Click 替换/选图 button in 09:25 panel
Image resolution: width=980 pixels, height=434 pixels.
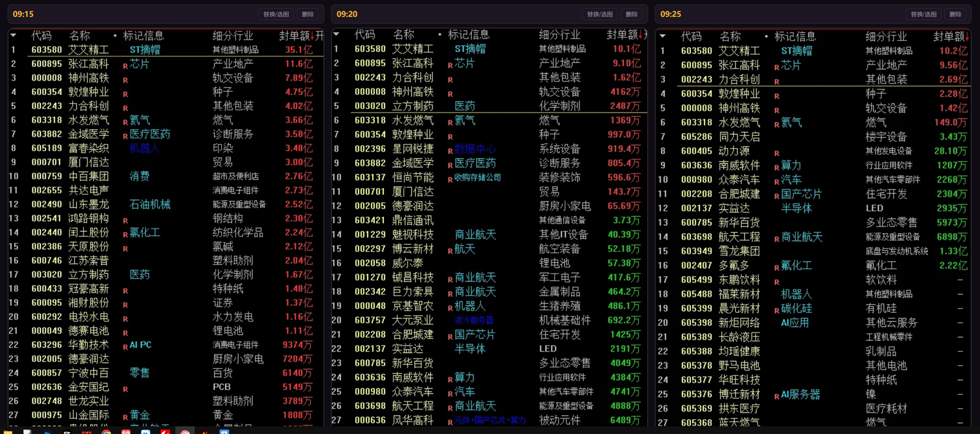[x=923, y=14]
